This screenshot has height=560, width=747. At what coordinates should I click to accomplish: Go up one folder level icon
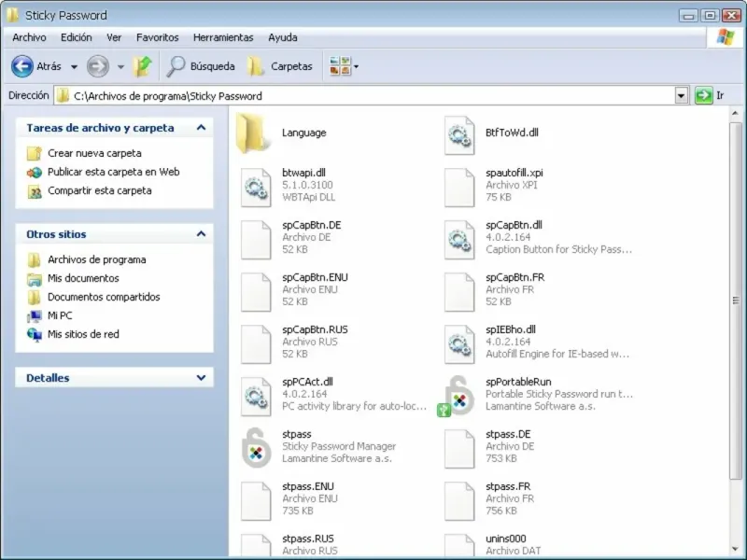(x=143, y=66)
